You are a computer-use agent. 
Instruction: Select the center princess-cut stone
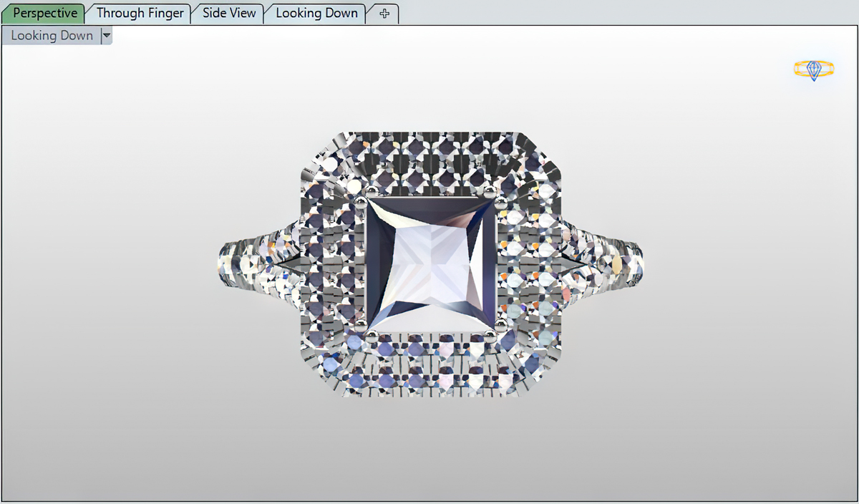tap(429, 265)
